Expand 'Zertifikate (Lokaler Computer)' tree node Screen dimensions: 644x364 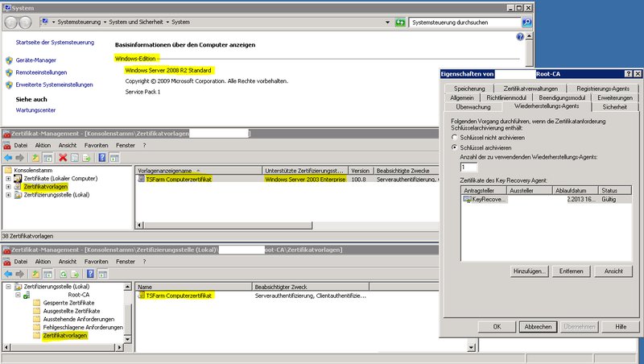coord(8,179)
